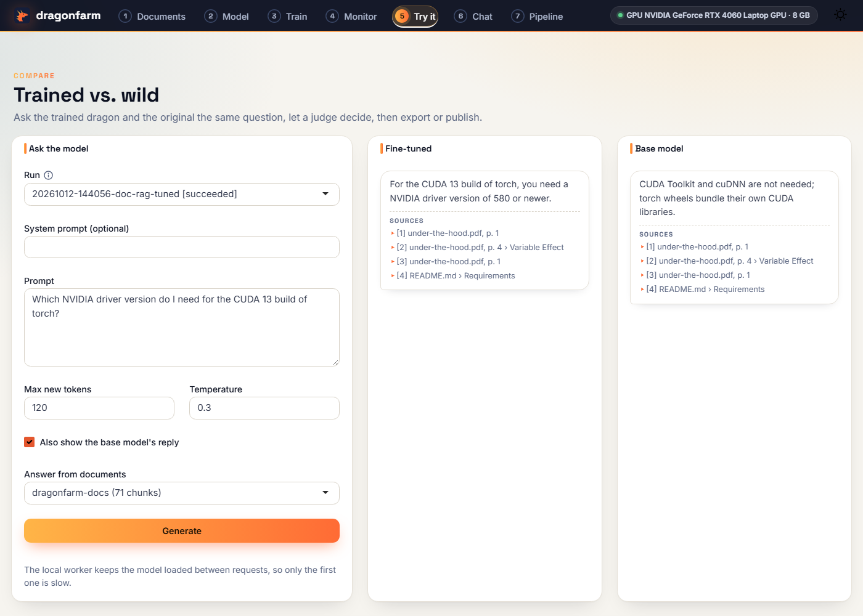Screen dimensions: 863x616
Task: Expand source [3] under-the-hood.pdf in Base model panel
Action: click(695, 275)
